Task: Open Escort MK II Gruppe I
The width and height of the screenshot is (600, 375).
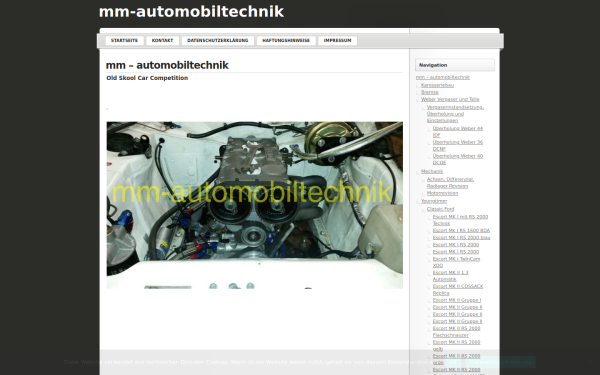Action: [457, 300]
